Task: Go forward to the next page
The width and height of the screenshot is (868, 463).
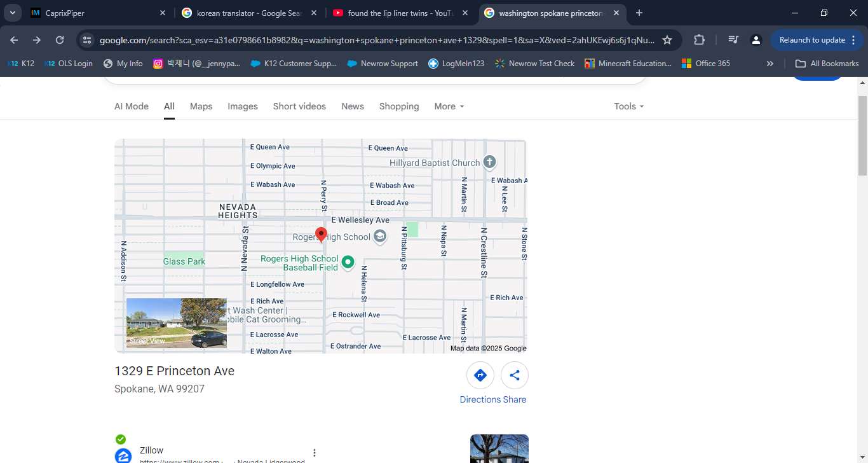Action: 37,40
